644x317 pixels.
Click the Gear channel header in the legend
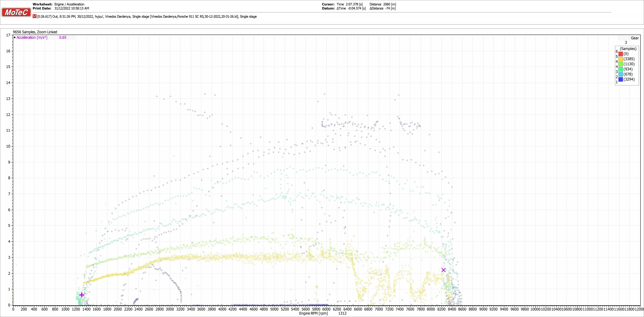pos(634,38)
